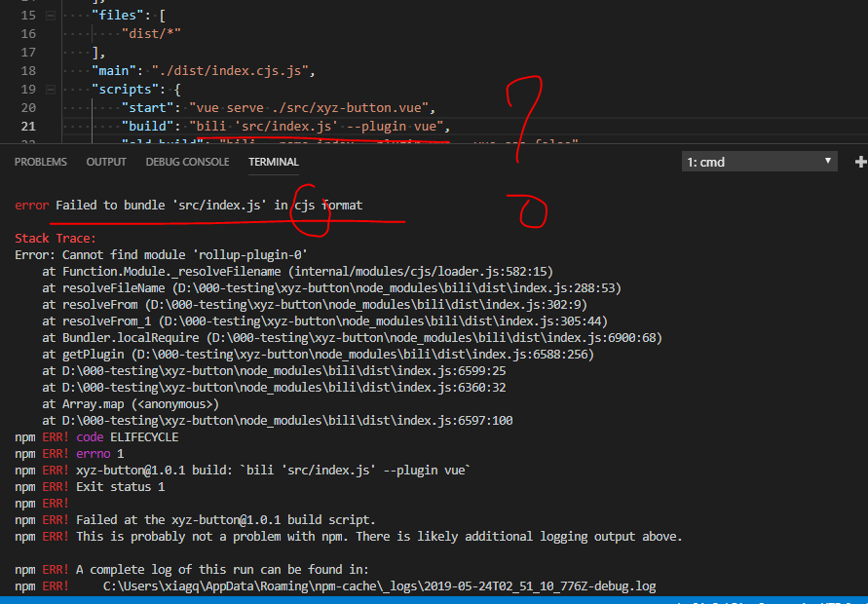The width and height of the screenshot is (868, 604).
Task: Click the "errno 1" npm error line
Action: coord(69,454)
